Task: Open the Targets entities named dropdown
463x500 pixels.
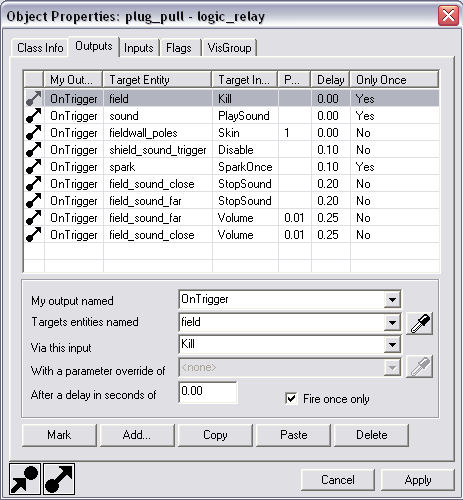Action: click(392, 322)
